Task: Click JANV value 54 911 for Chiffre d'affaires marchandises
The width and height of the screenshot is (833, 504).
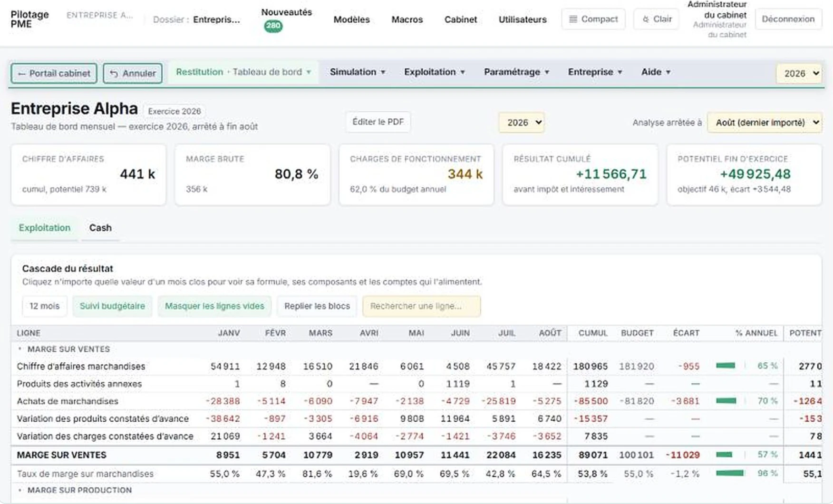Action: pyautogui.click(x=225, y=366)
